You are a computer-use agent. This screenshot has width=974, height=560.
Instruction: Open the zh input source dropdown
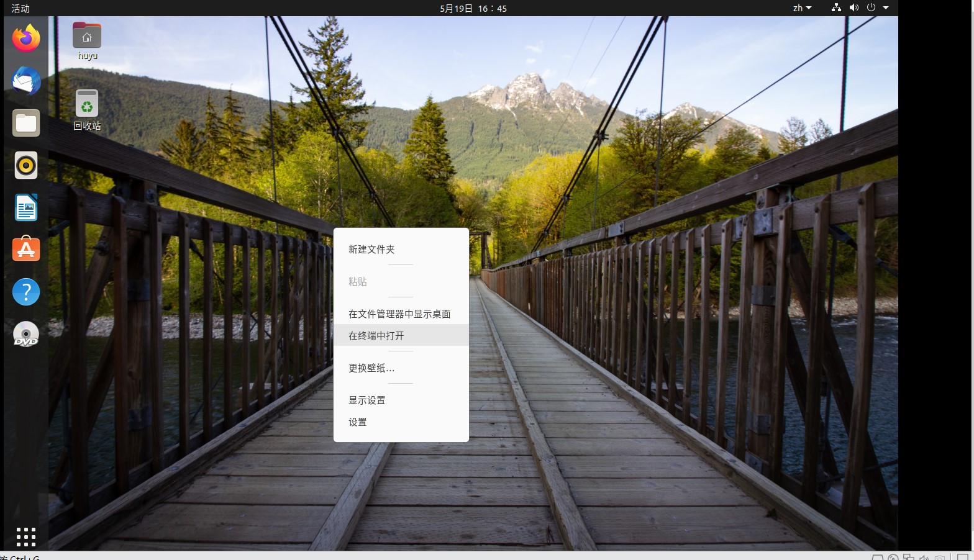[x=802, y=8]
